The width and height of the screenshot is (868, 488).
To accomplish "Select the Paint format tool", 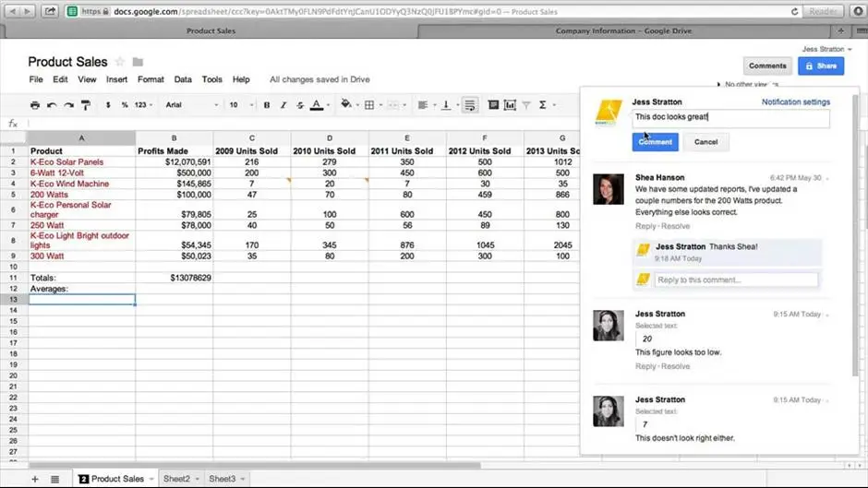I will pos(86,104).
